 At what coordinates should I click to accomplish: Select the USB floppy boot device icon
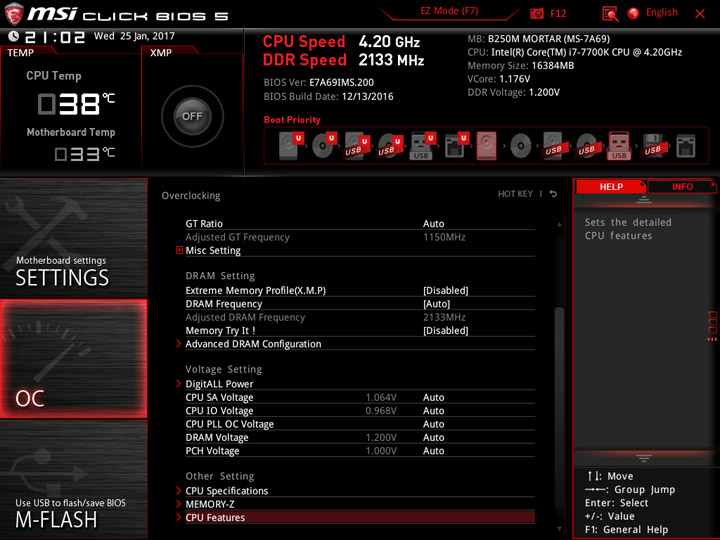(x=652, y=146)
